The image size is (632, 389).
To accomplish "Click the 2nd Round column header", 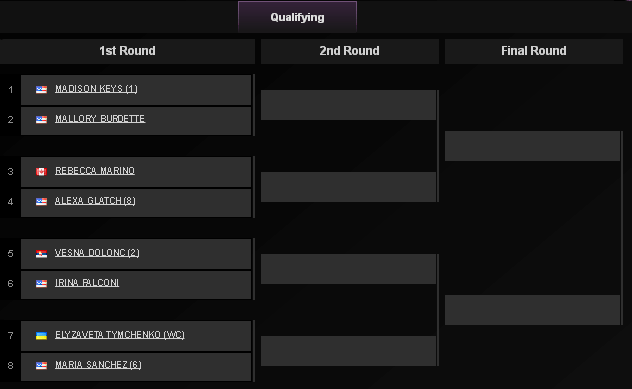I will (x=350, y=51).
